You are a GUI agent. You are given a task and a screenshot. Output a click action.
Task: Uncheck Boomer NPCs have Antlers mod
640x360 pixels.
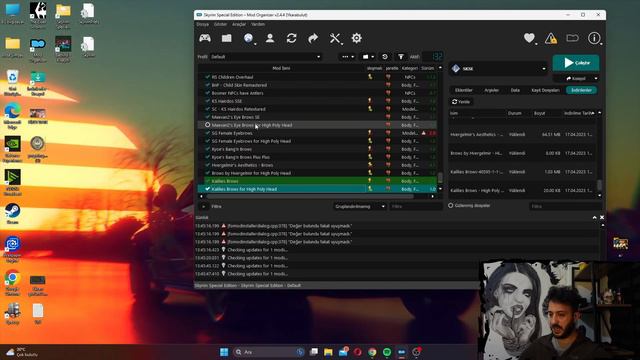207,93
